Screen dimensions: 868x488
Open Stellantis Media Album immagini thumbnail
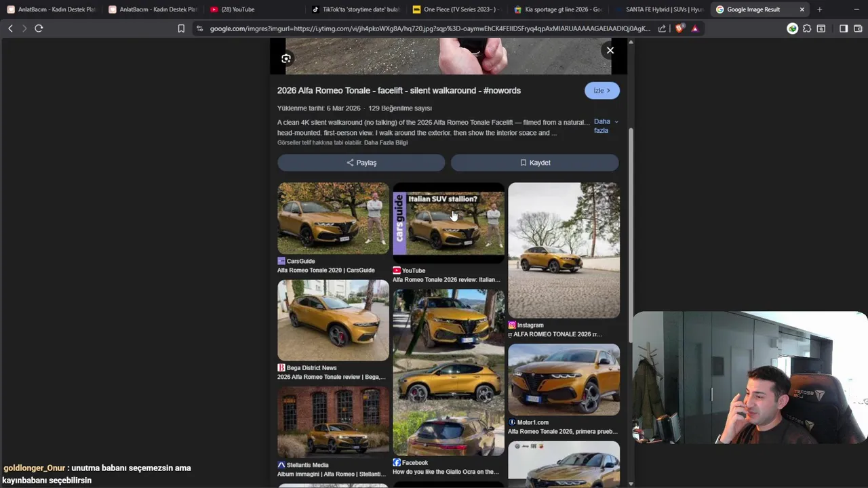tap(333, 422)
